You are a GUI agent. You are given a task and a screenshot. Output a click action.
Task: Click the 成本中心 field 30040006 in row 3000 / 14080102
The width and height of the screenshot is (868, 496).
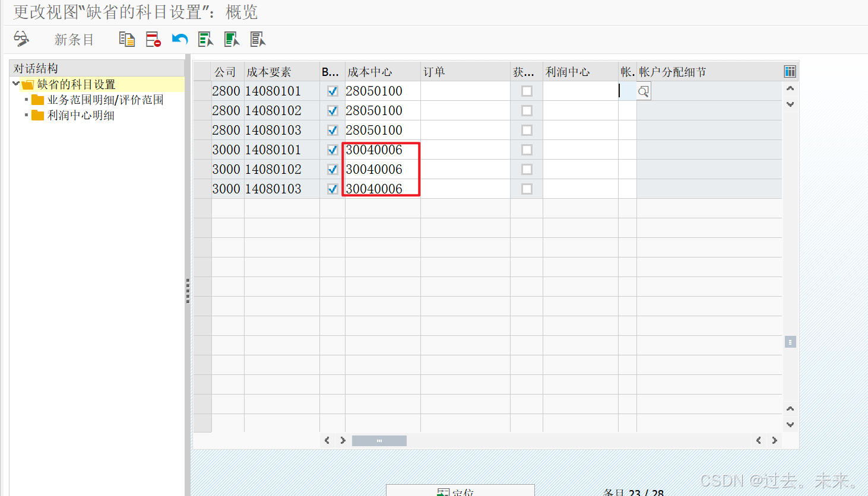click(x=382, y=170)
